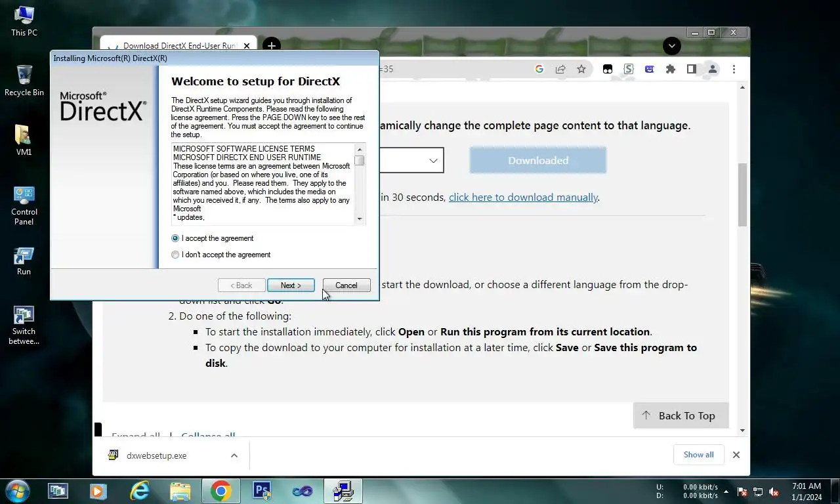Close the Download DirectX End-User Runtime tab
The width and height of the screenshot is (840, 504).
(x=247, y=46)
